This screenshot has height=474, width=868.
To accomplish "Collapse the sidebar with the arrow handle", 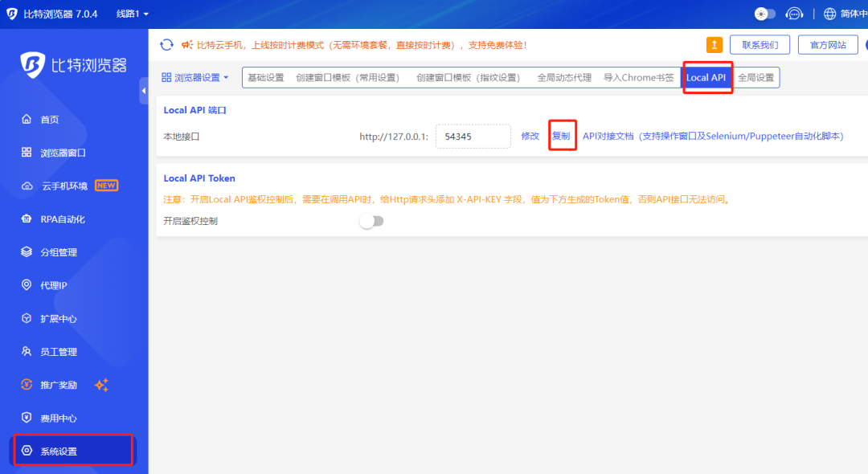I will tap(144, 91).
